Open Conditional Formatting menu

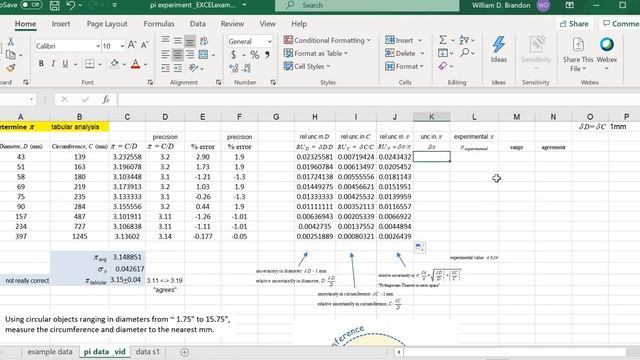point(327,40)
